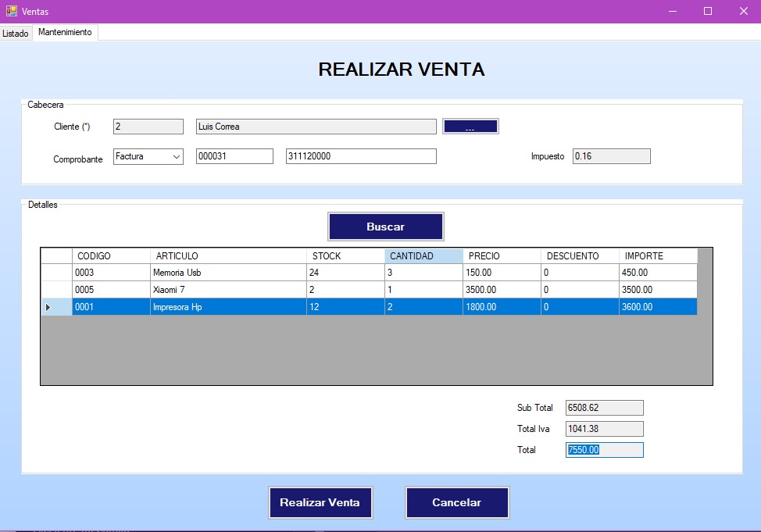761x532 pixels.
Task: Maximize the Ventas window
Action: (708, 11)
